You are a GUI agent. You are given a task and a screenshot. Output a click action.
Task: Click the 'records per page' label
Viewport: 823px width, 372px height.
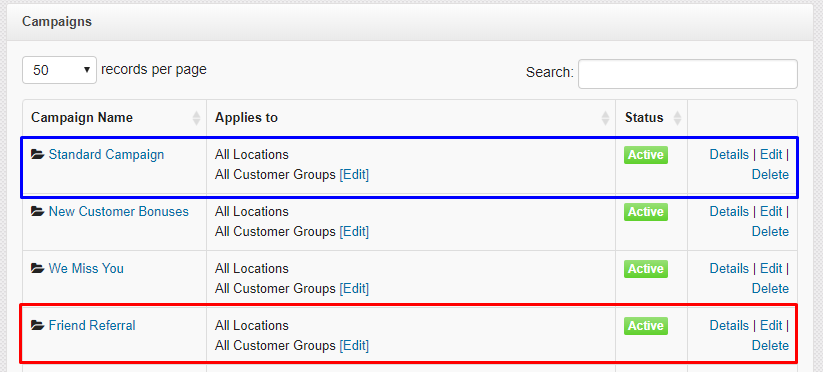pyautogui.click(x=154, y=69)
